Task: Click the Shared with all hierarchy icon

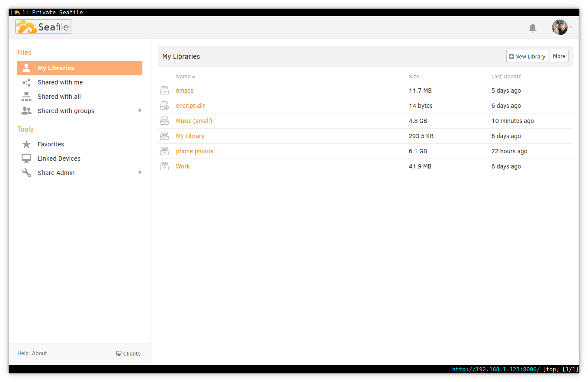Action: pyautogui.click(x=26, y=97)
